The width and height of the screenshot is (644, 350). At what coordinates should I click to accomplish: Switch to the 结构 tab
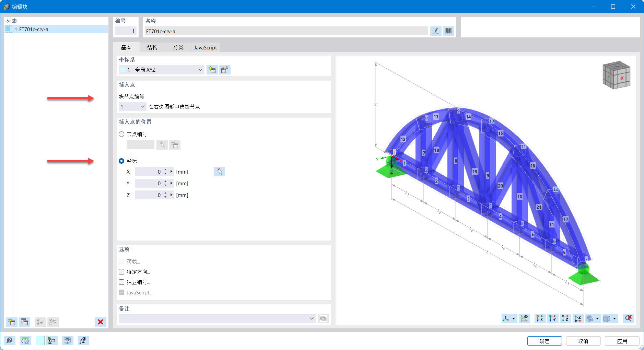pos(152,47)
